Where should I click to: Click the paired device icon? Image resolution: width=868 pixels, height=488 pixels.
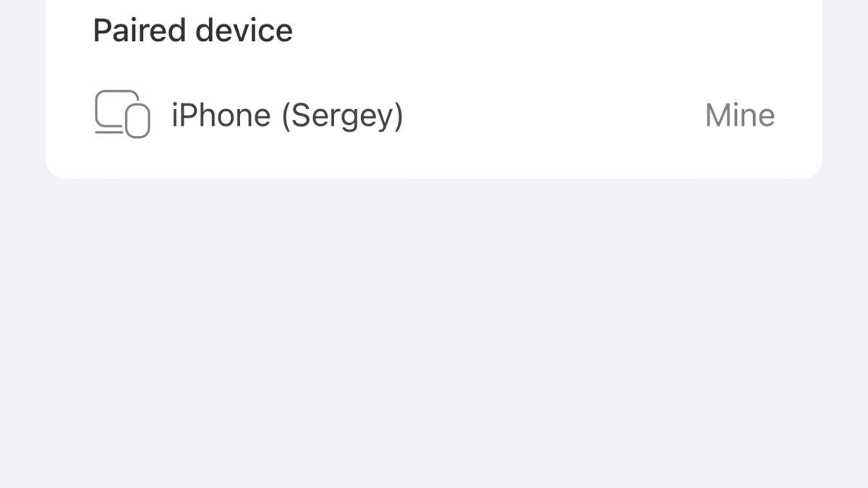(122, 114)
